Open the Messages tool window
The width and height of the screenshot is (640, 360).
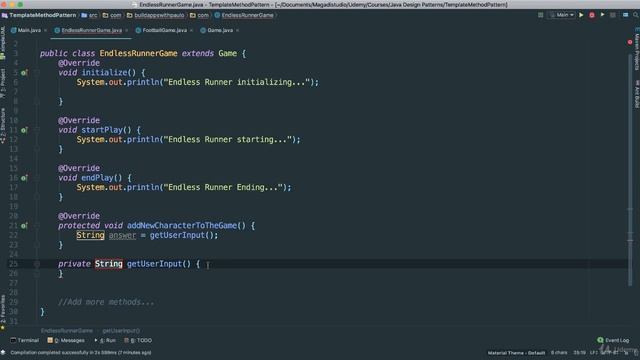66,340
